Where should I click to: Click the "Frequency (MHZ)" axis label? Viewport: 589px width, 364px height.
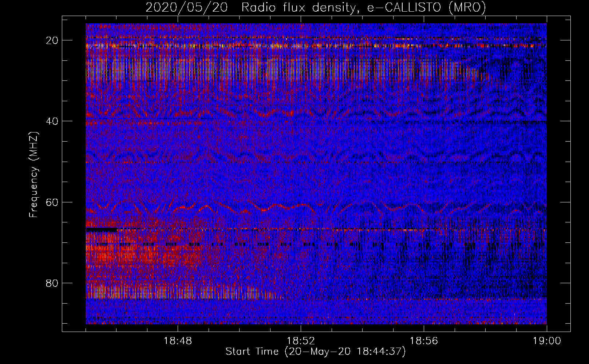click(x=33, y=174)
